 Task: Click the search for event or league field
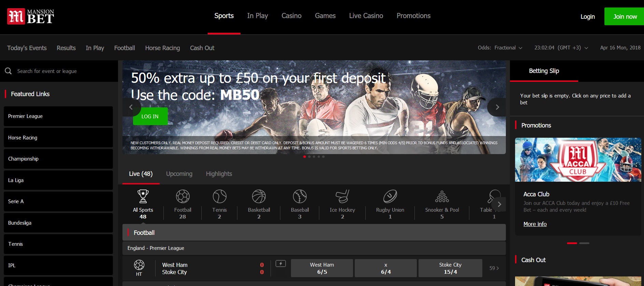(x=59, y=71)
